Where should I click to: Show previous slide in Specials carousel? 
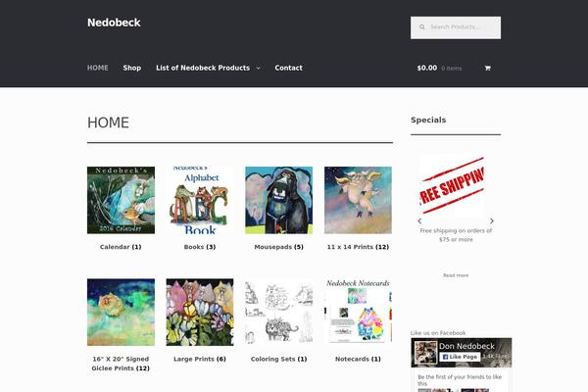[419, 221]
